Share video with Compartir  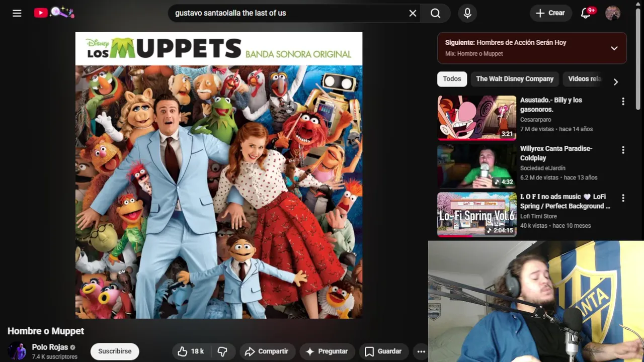coord(267,351)
